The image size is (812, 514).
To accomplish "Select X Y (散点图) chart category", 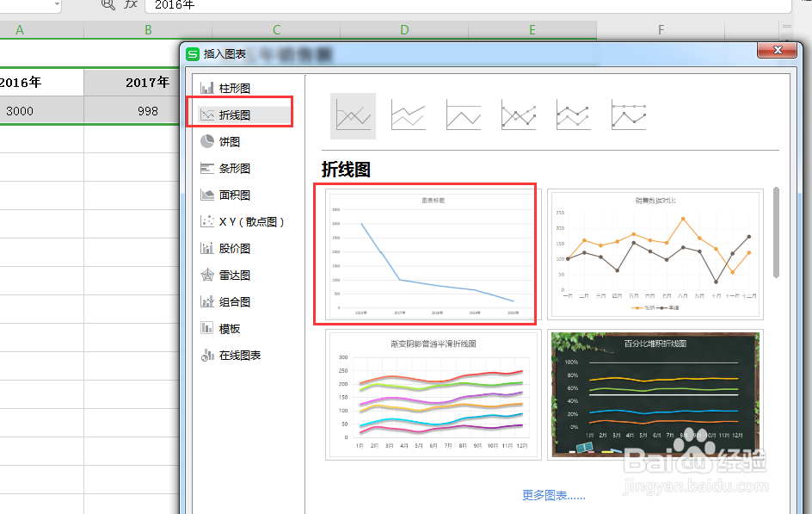I will point(243,222).
